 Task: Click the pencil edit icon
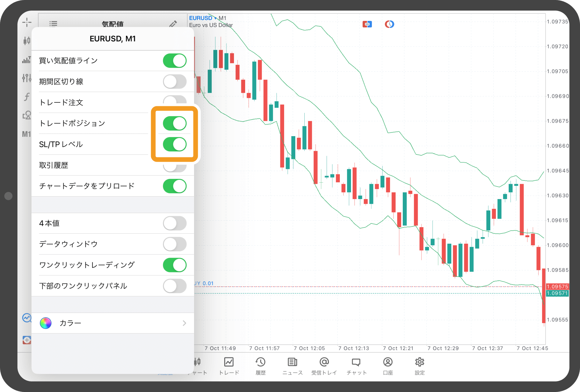(x=173, y=24)
